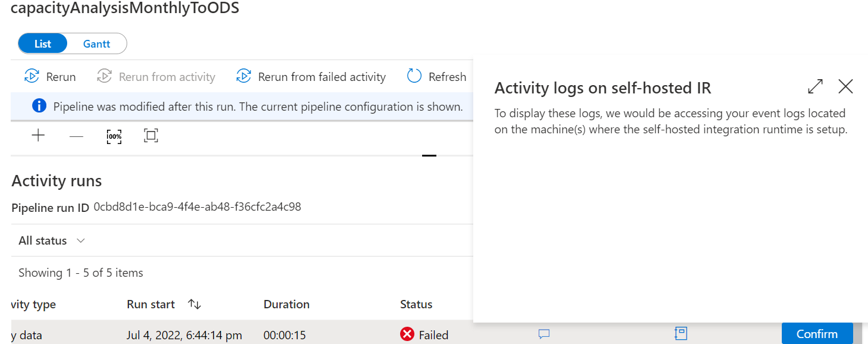View output of the failed activity
Screen dimensions: 868x344
coord(680,333)
